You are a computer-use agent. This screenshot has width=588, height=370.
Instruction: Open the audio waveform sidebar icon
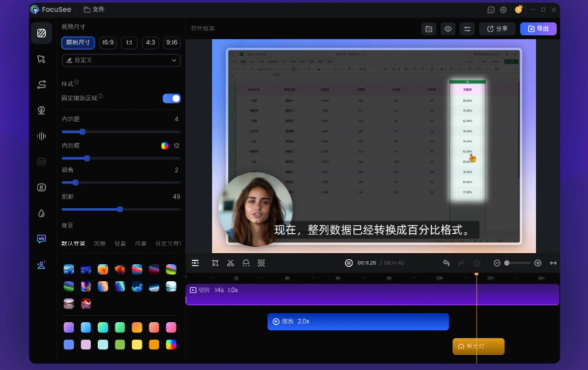41,136
